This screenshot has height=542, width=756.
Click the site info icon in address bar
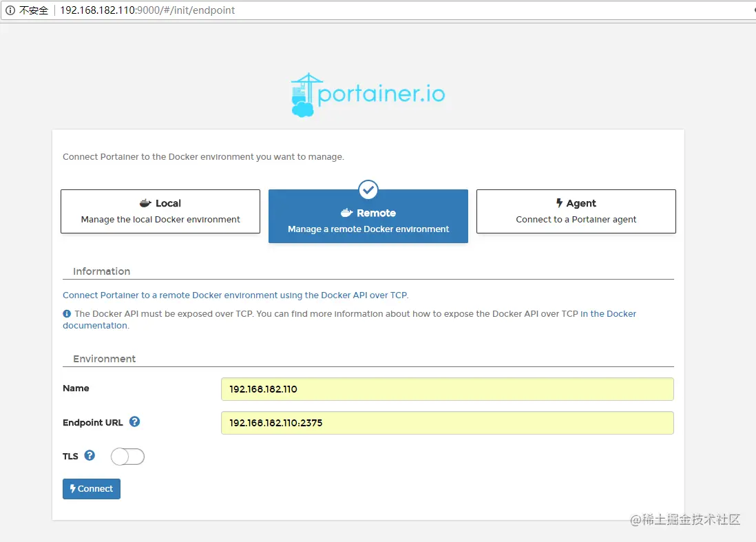pyautogui.click(x=10, y=10)
